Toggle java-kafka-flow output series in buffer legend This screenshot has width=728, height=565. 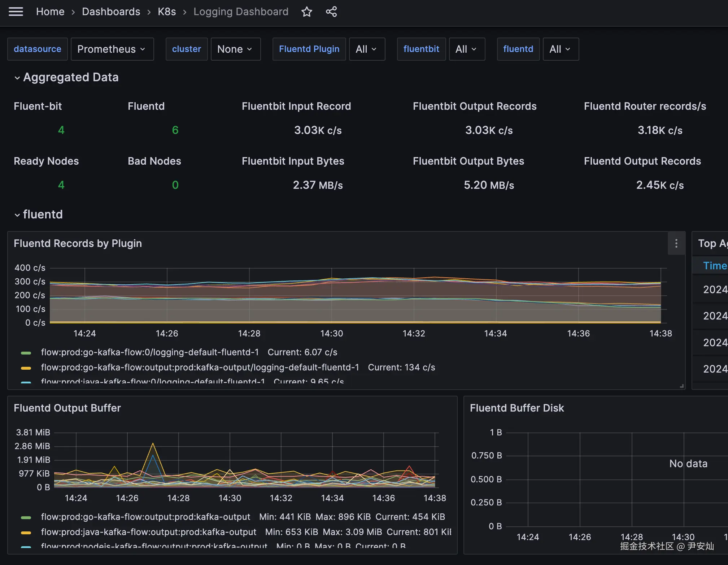tap(148, 532)
